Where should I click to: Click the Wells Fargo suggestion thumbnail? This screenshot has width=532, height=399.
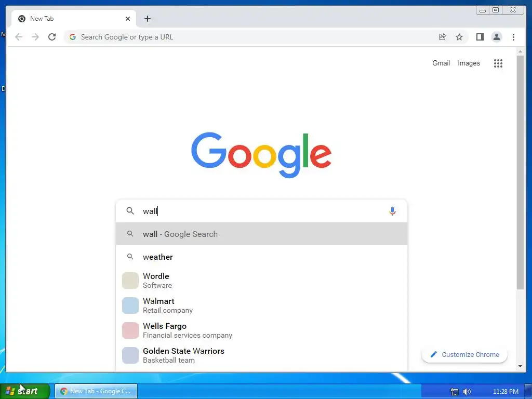click(x=130, y=330)
